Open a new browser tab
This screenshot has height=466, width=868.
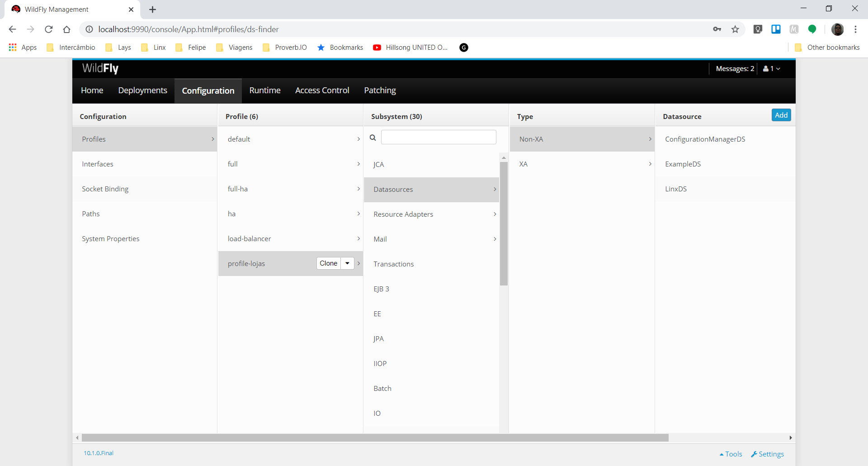[x=153, y=10]
